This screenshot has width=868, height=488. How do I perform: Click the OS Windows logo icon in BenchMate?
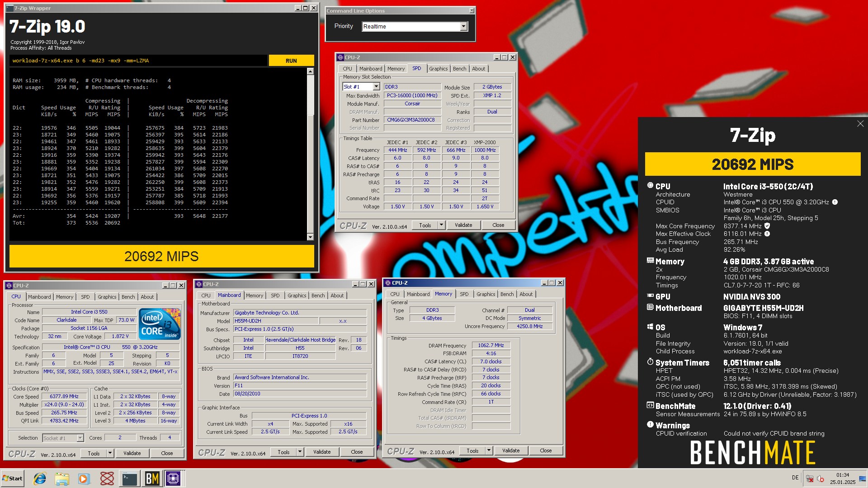[x=650, y=327]
